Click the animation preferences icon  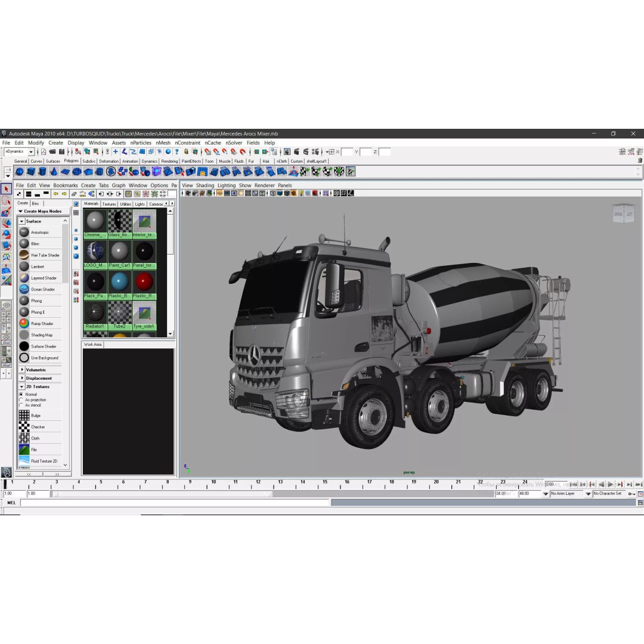coord(640,493)
